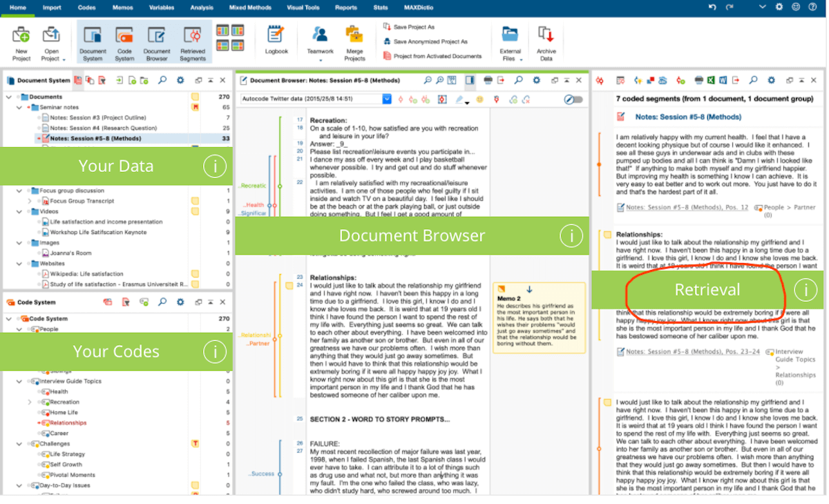Collapse the Challenges code group
The image size is (829, 504).
[19, 444]
